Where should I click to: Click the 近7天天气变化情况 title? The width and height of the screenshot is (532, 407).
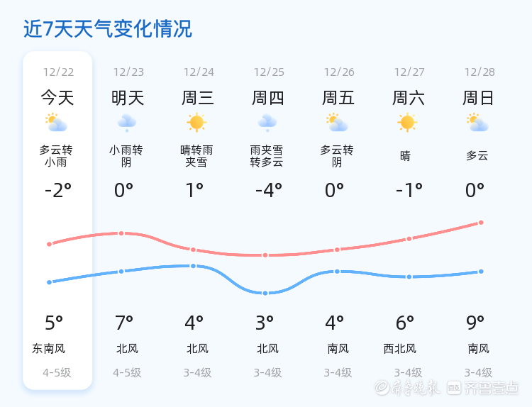tap(108, 29)
